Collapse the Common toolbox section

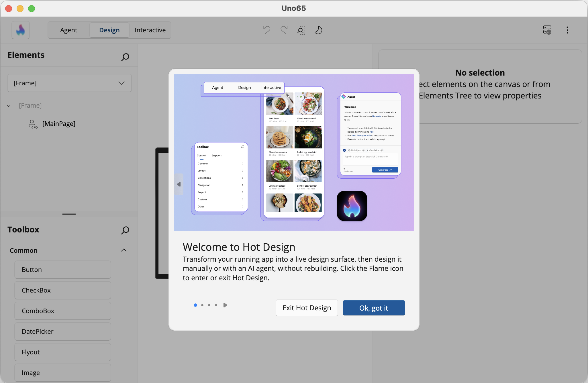tap(124, 250)
